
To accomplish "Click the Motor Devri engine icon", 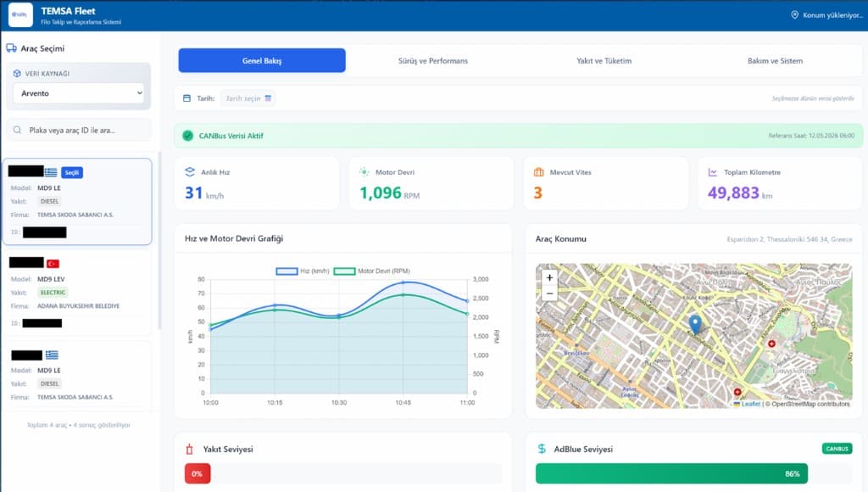I will tap(364, 171).
